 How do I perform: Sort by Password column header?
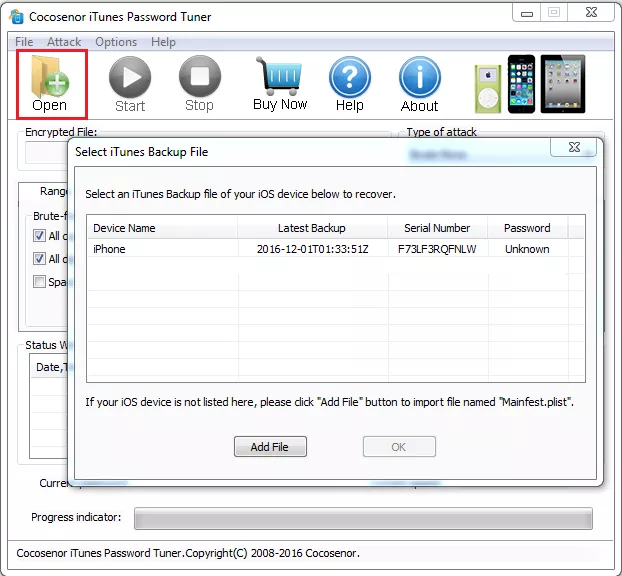[528, 228]
